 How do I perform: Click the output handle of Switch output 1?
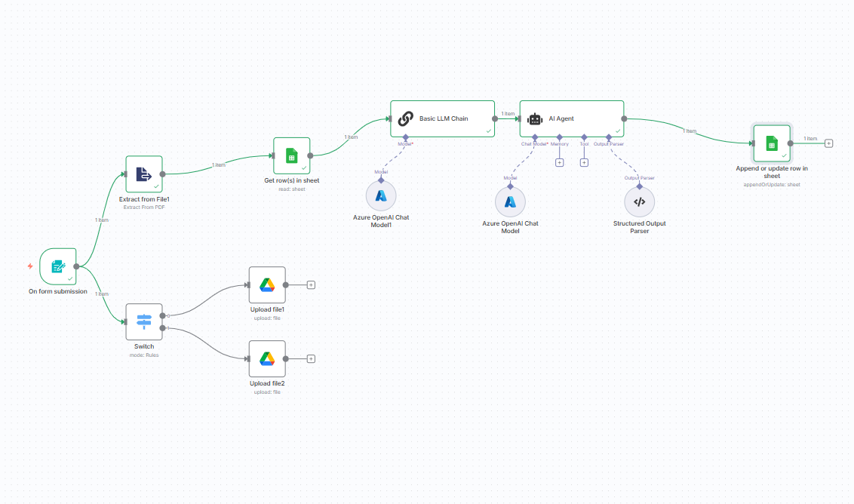click(x=162, y=328)
